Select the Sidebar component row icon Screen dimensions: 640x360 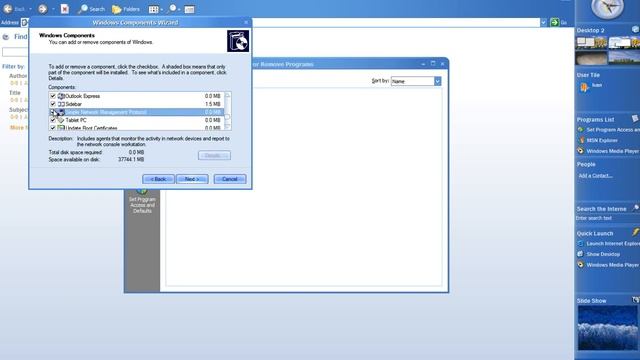click(x=61, y=104)
